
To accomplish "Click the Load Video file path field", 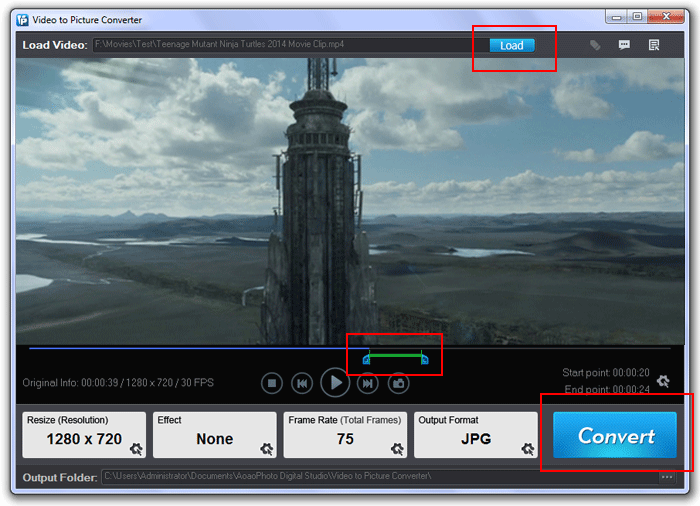I will coord(291,45).
